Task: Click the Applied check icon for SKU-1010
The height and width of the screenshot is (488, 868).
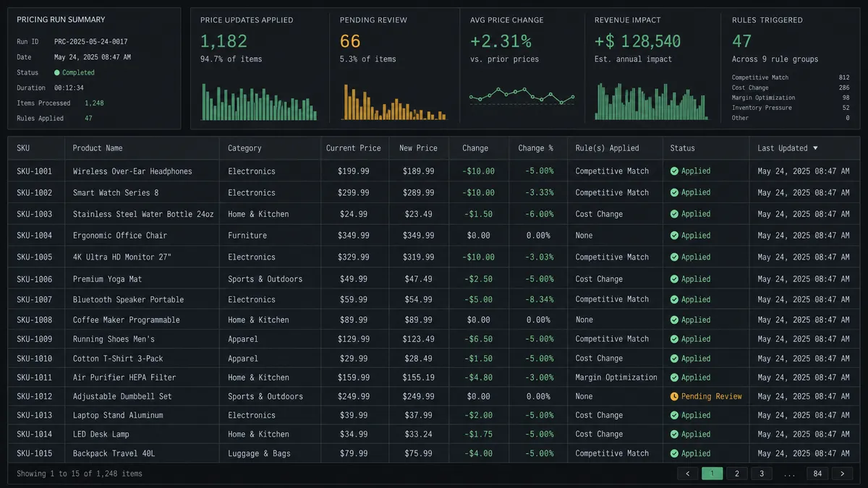Action: click(x=674, y=359)
